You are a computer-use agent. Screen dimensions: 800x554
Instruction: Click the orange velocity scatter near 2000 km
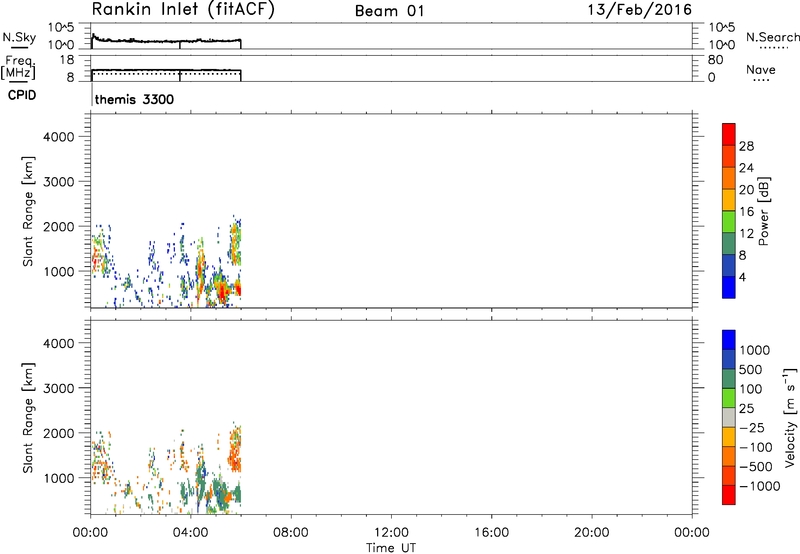[x=236, y=449]
